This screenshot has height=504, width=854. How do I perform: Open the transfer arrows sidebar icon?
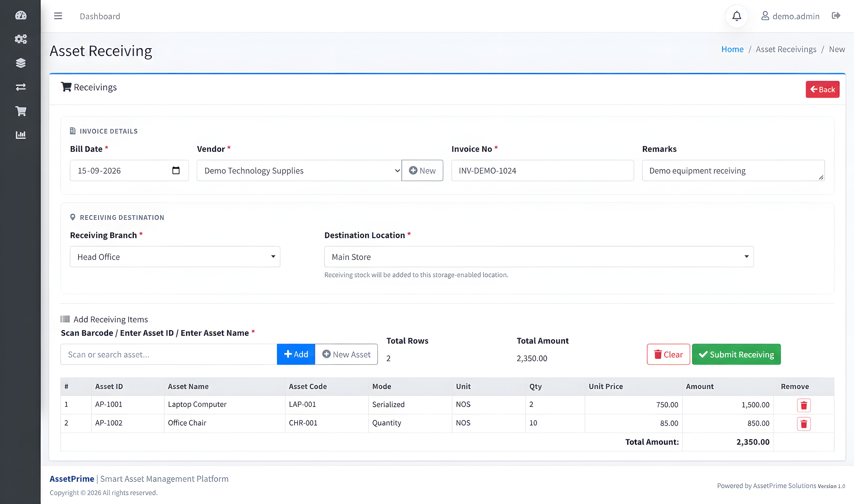click(21, 87)
